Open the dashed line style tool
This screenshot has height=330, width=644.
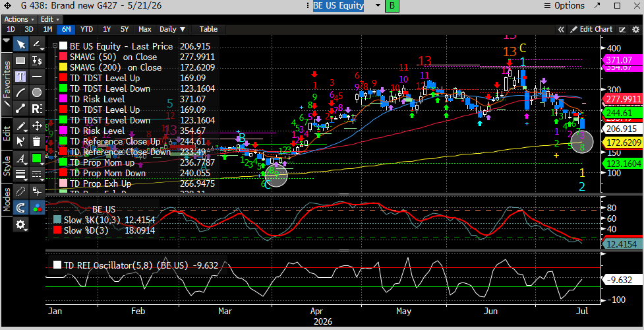[37, 174]
